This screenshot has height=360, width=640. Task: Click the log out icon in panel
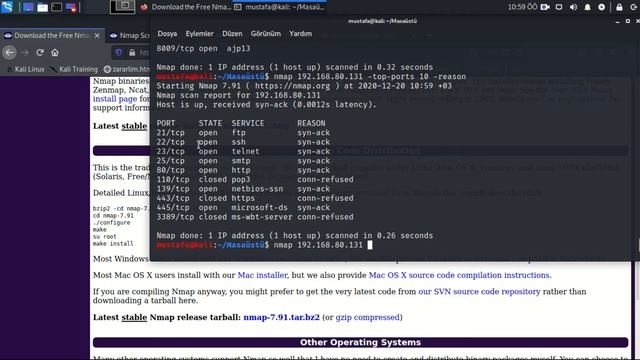click(x=633, y=7)
